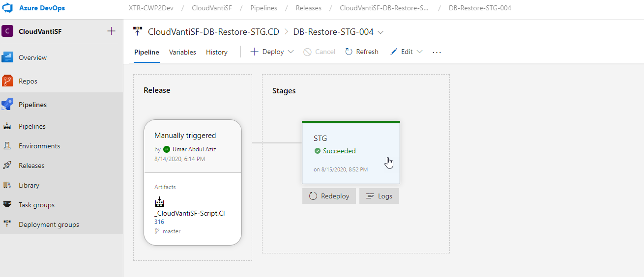Image resolution: width=644 pixels, height=277 pixels.
Task: Click the artifact build icon
Action: 159,202
